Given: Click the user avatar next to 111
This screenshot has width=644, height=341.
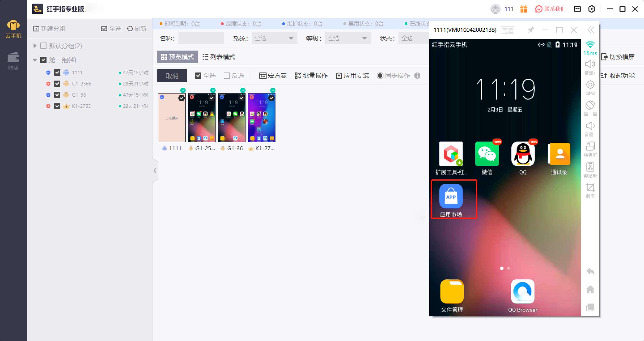Looking at the screenshot, I should tap(495, 9).
